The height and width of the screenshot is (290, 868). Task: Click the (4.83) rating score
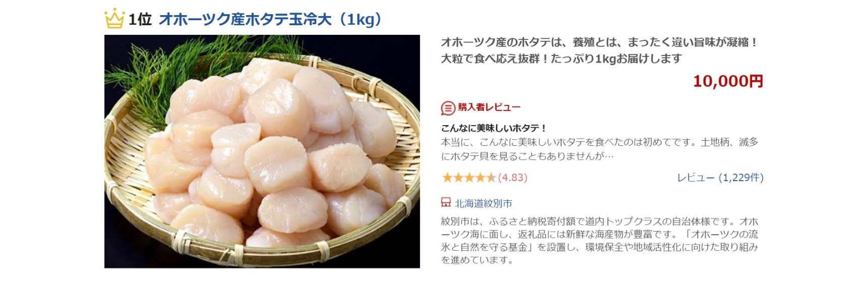coord(513,178)
